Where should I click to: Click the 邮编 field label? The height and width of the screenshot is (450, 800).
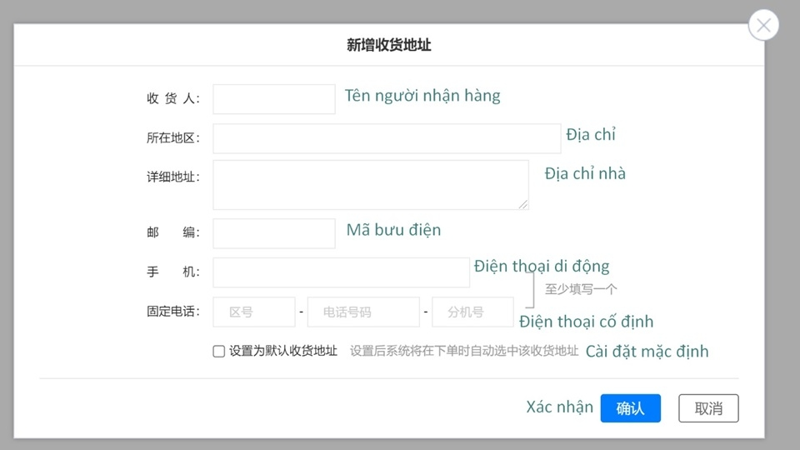[x=173, y=233]
